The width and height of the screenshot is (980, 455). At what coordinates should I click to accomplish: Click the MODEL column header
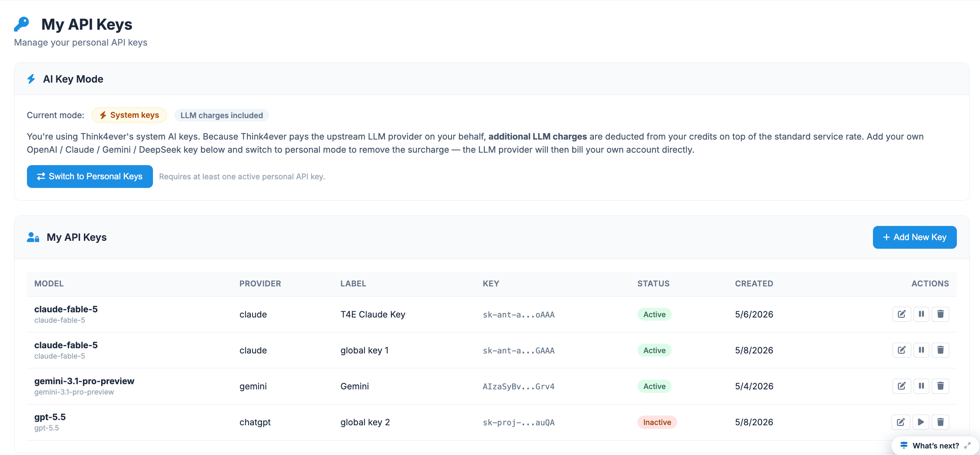pos(49,284)
